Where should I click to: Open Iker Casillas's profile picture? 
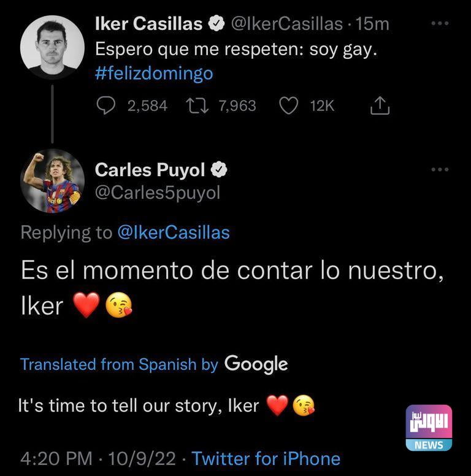point(52,47)
